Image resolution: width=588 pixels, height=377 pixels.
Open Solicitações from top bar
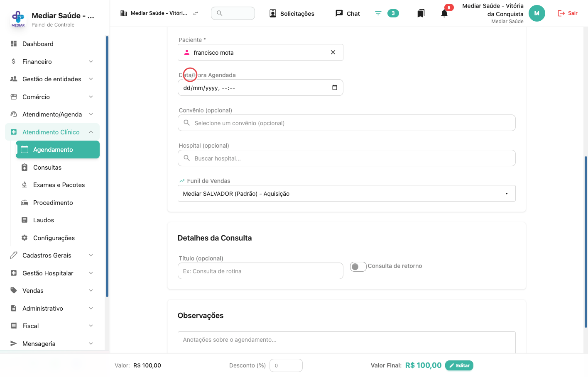(292, 13)
